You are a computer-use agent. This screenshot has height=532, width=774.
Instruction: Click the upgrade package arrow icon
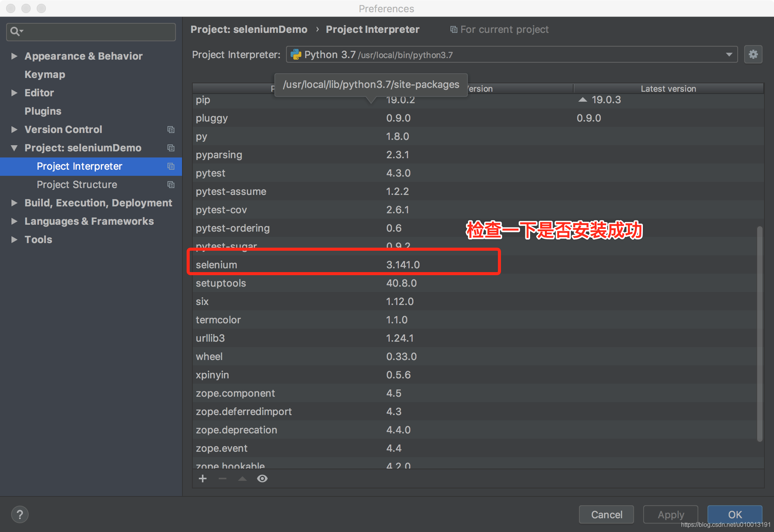click(x=242, y=478)
